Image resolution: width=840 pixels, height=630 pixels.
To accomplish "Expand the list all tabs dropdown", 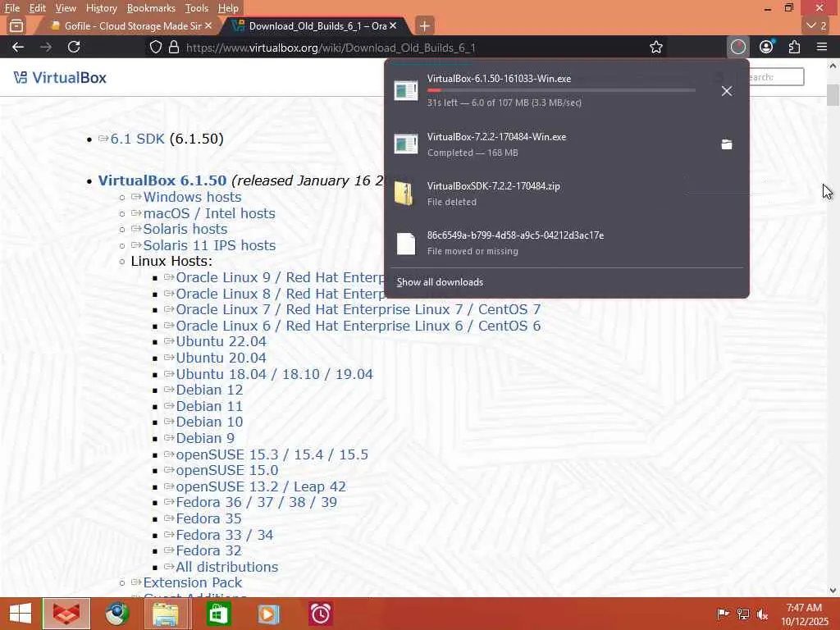I will click(817, 25).
